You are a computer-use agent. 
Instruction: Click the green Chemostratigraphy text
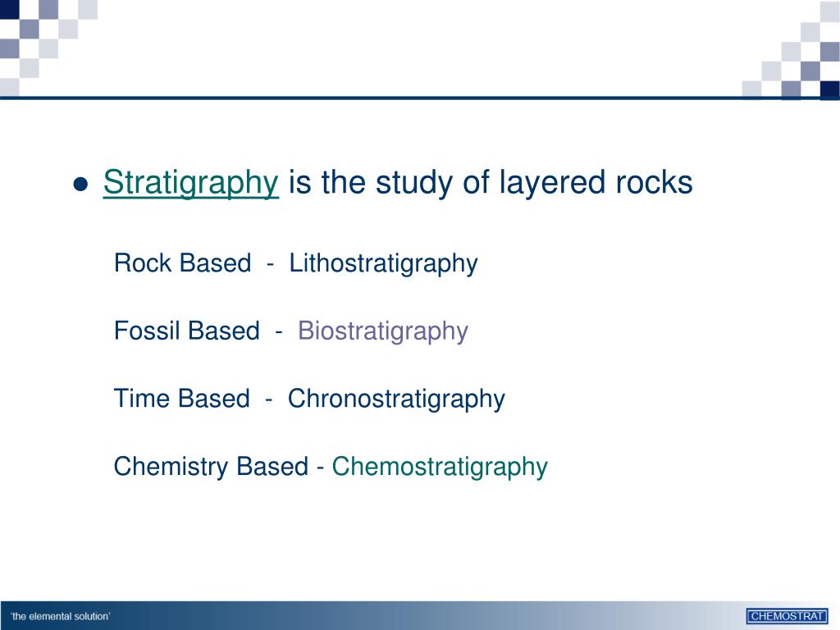coord(440,467)
